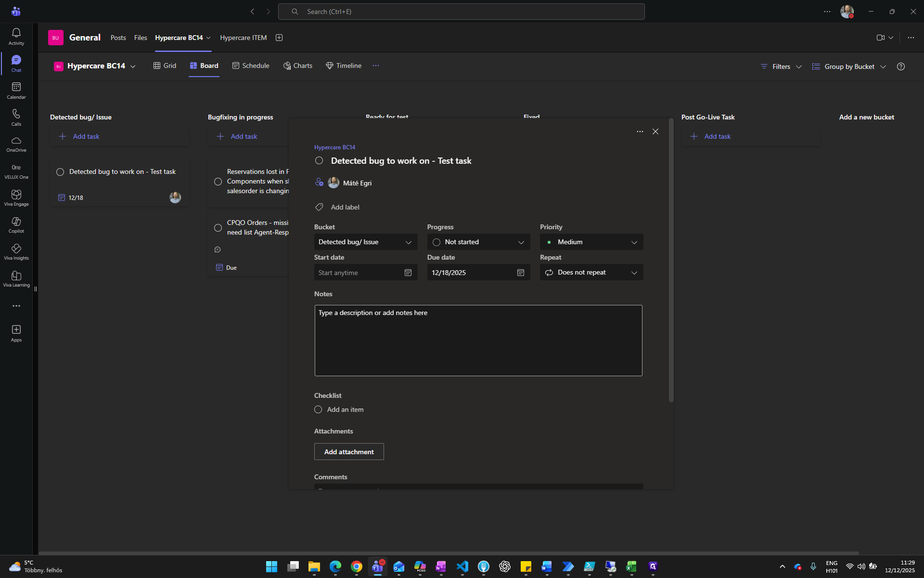924x578 pixels.
Task: Open Visual Studio Code from the taskbar
Action: pos(462,566)
